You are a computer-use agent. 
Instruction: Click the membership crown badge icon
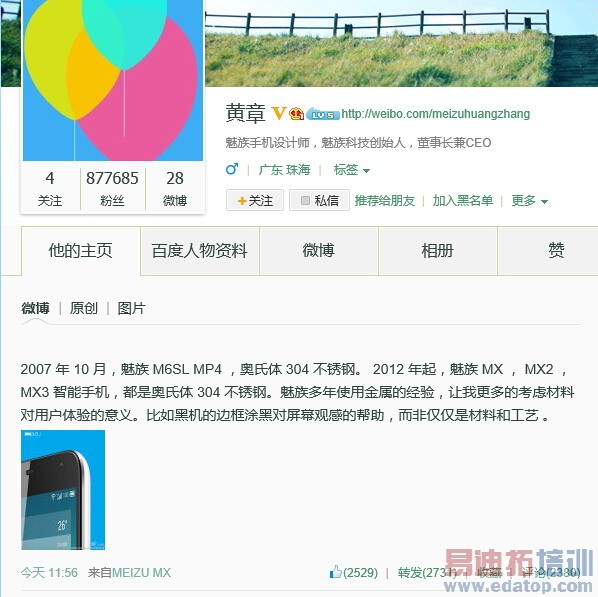(x=296, y=114)
